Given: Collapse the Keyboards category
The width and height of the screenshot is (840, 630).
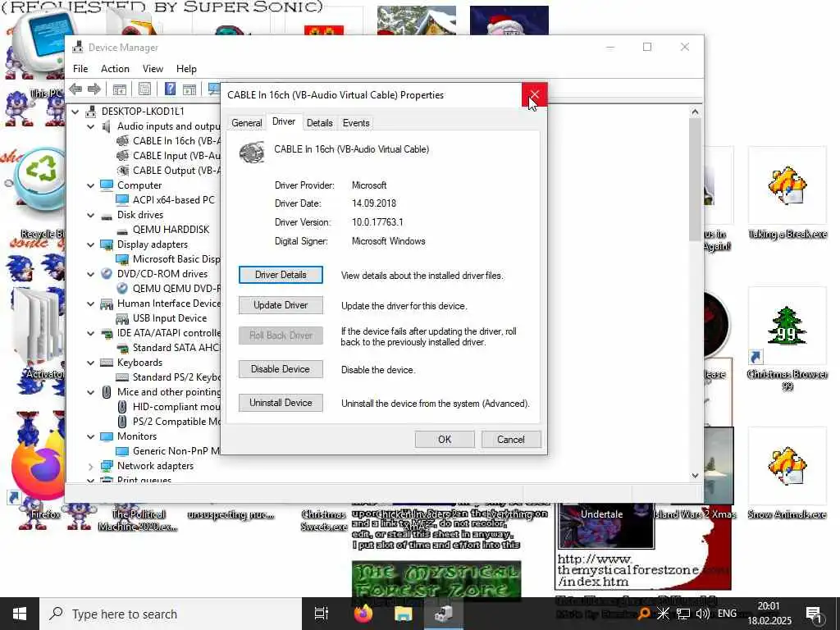Looking at the screenshot, I should point(90,363).
